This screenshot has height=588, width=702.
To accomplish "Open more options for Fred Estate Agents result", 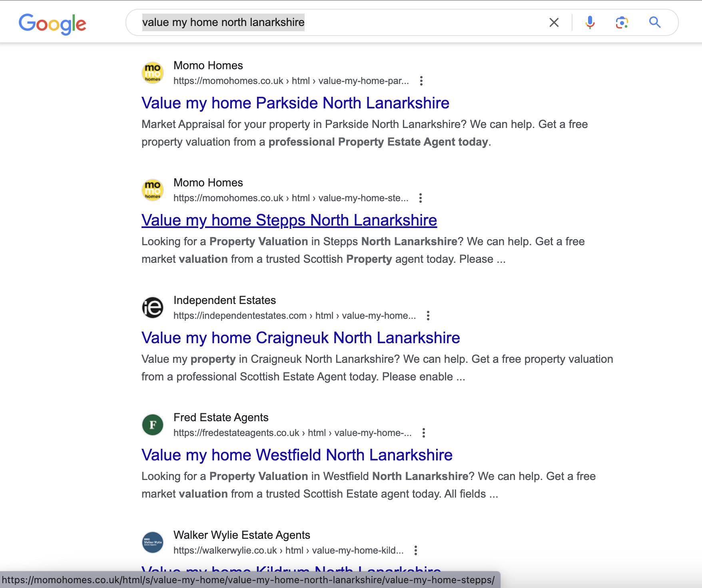I will point(423,433).
